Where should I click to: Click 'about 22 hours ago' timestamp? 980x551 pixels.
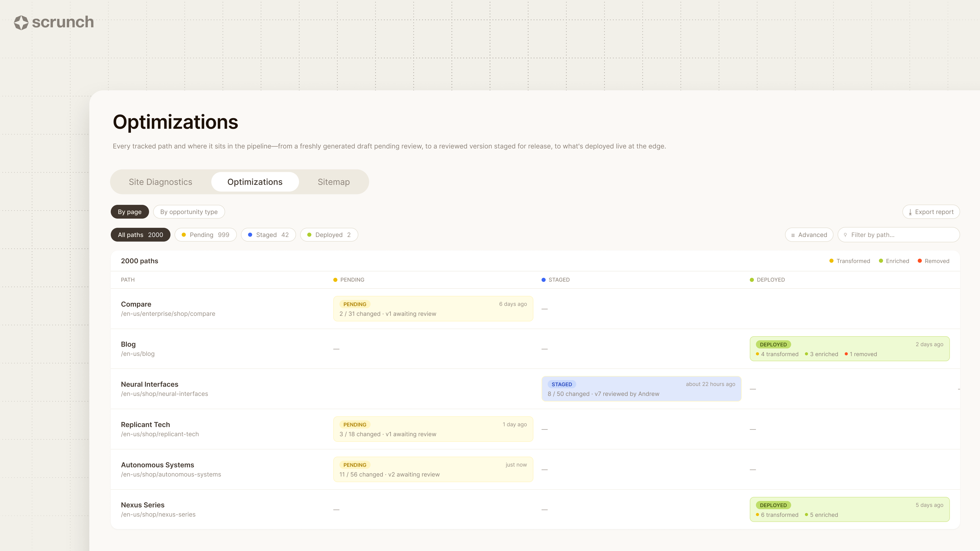(710, 384)
